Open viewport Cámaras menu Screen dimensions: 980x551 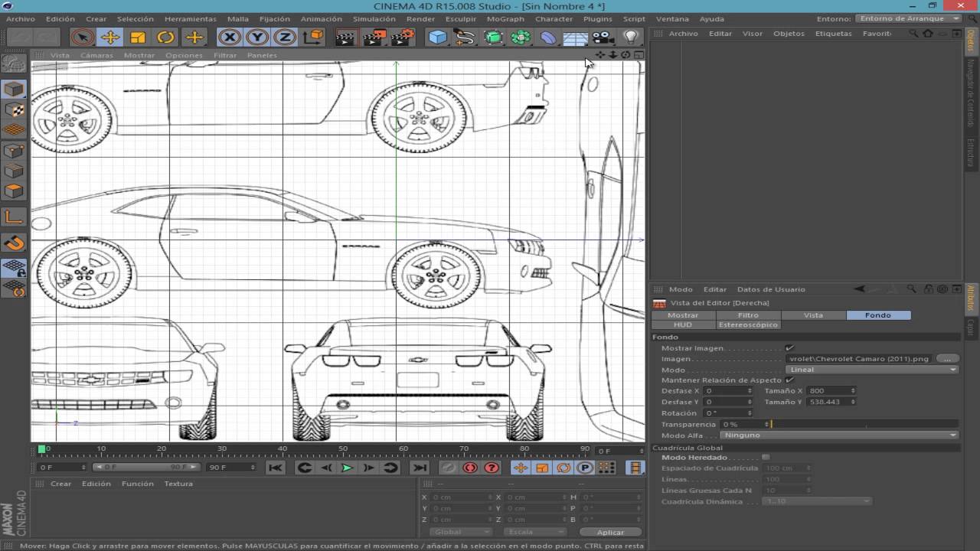click(97, 55)
